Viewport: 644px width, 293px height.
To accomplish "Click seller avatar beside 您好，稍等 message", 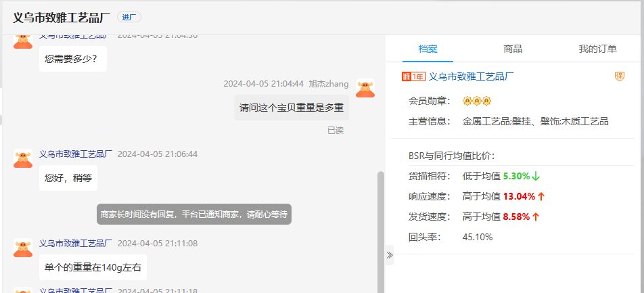I will 23,158.
